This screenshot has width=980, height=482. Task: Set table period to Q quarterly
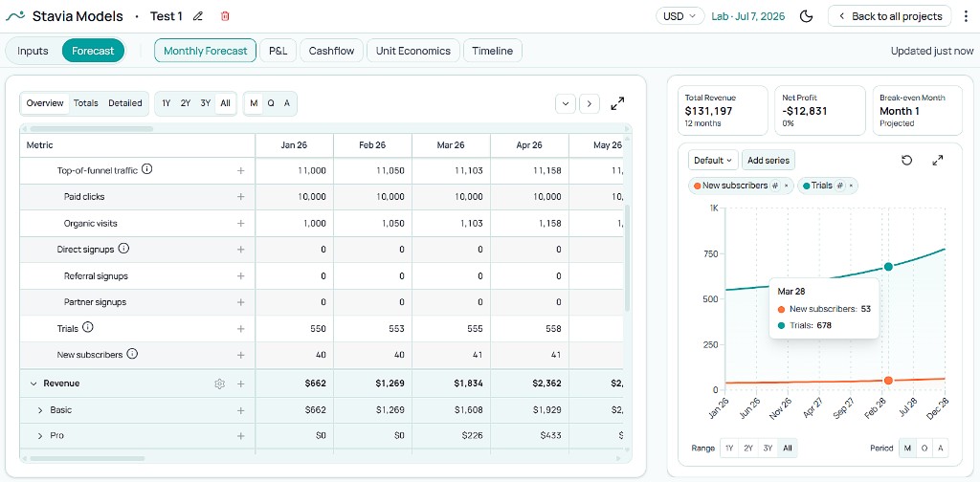(271, 103)
